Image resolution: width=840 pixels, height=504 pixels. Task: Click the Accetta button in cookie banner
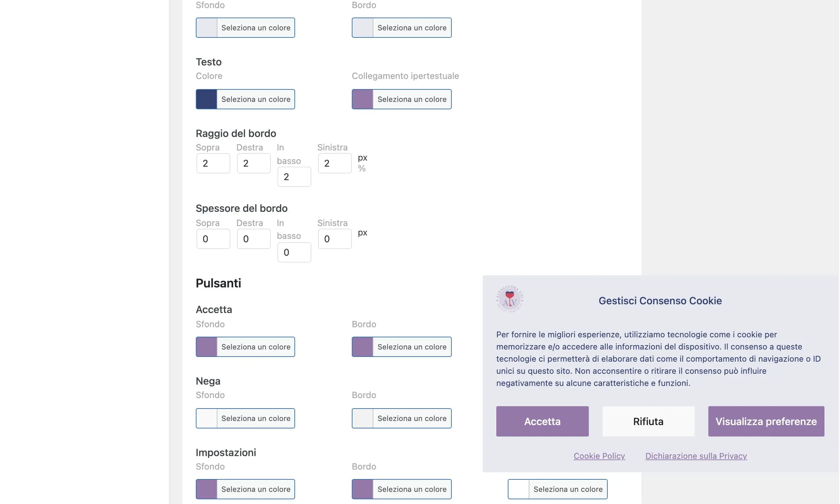(542, 421)
